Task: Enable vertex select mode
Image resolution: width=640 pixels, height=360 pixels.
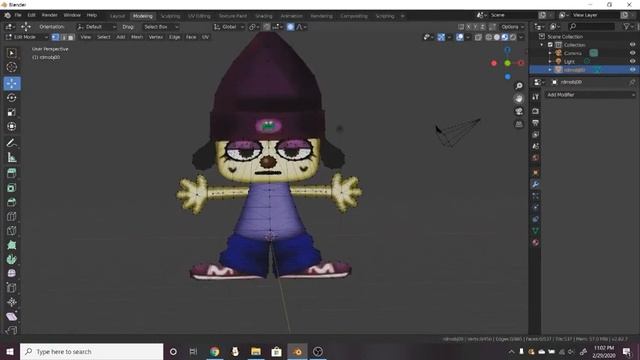Action: click(x=56, y=37)
